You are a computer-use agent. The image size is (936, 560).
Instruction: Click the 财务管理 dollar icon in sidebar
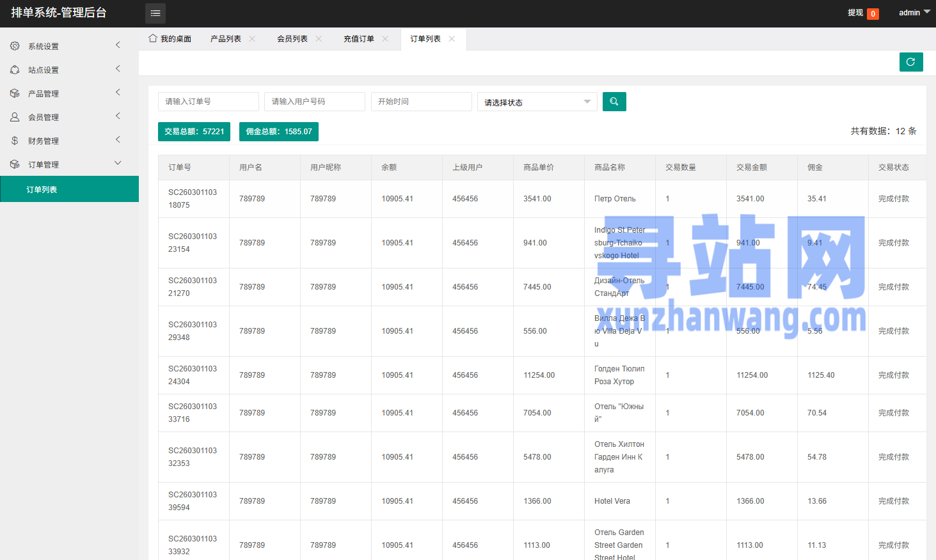pyautogui.click(x=15, y=141)
